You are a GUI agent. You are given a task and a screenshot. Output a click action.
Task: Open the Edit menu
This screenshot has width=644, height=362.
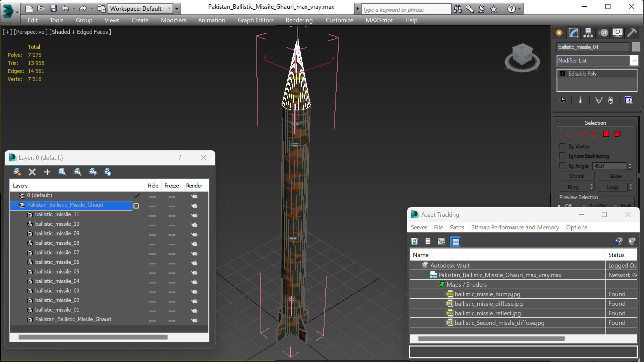tap(33, 20)
